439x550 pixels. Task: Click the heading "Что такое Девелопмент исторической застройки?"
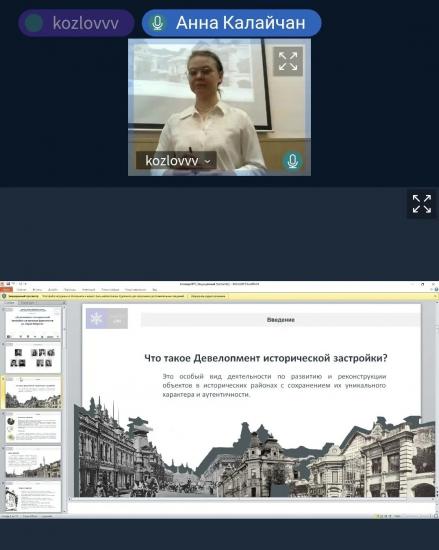266,358
